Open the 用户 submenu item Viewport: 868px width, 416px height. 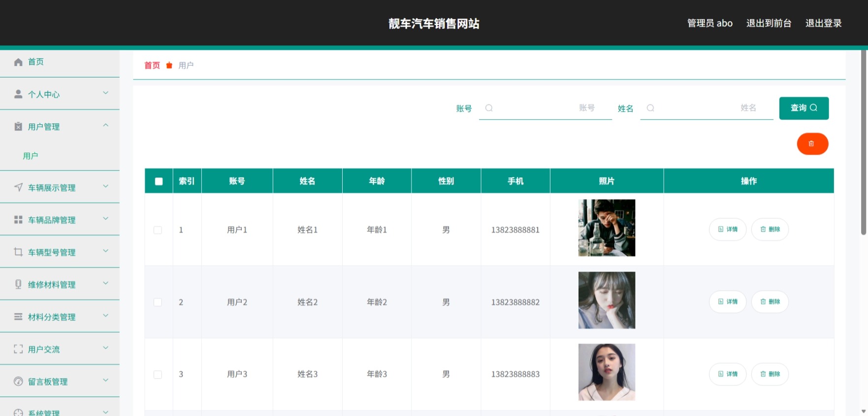point(31,156)
